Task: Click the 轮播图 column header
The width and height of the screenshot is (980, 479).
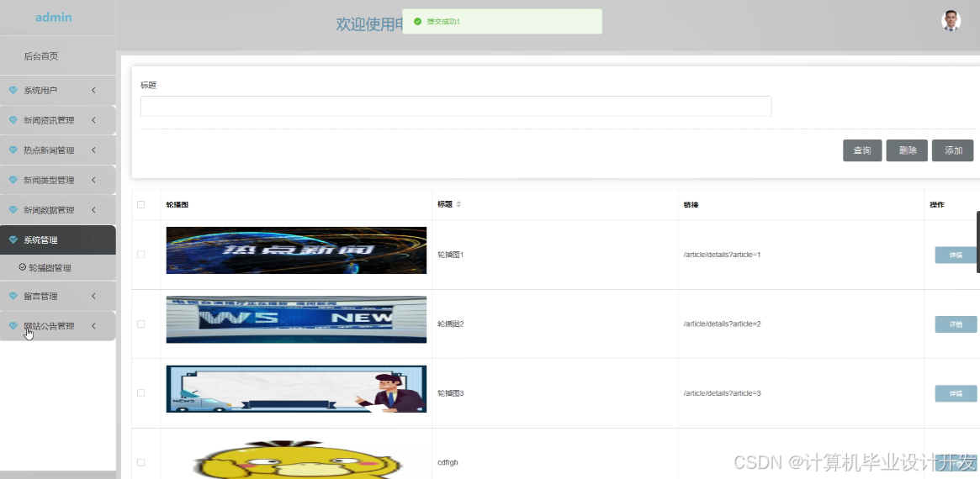Action: [x=177, y=205]
